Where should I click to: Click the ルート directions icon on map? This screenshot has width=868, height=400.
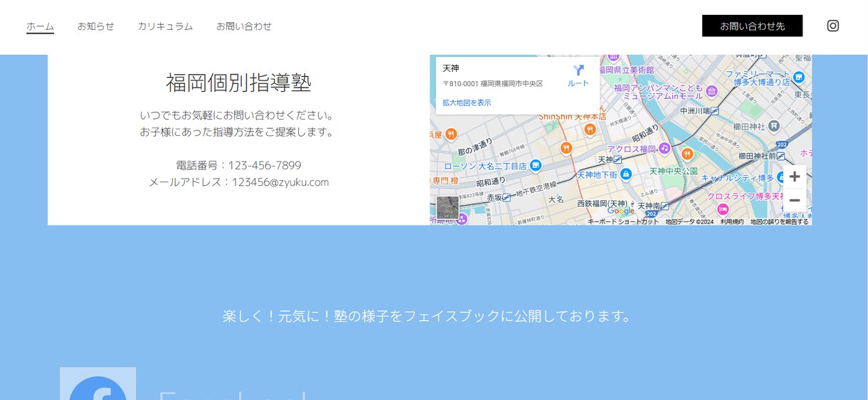578,70
